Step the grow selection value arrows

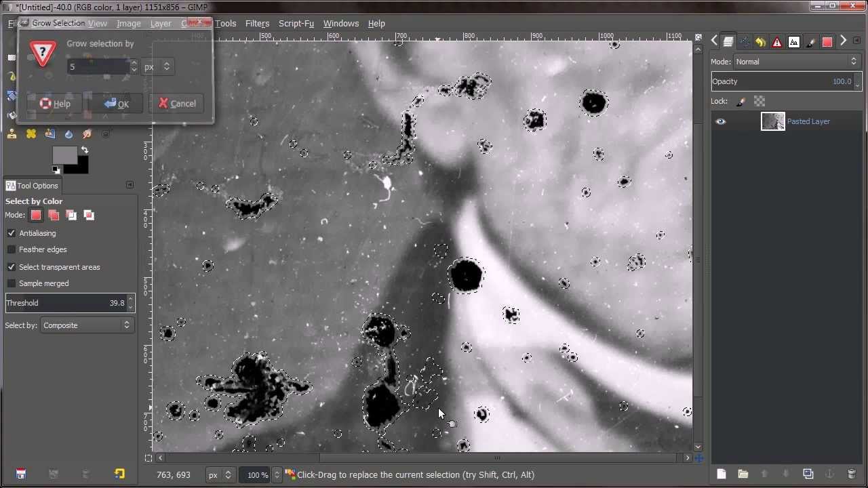pyautogui.click(x=134, y=66)
